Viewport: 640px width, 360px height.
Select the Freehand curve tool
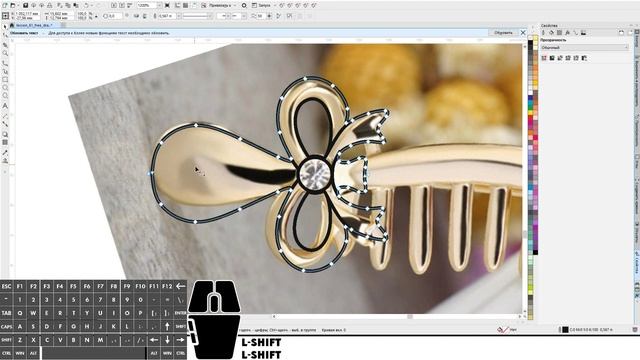click(x=5, y=63)
